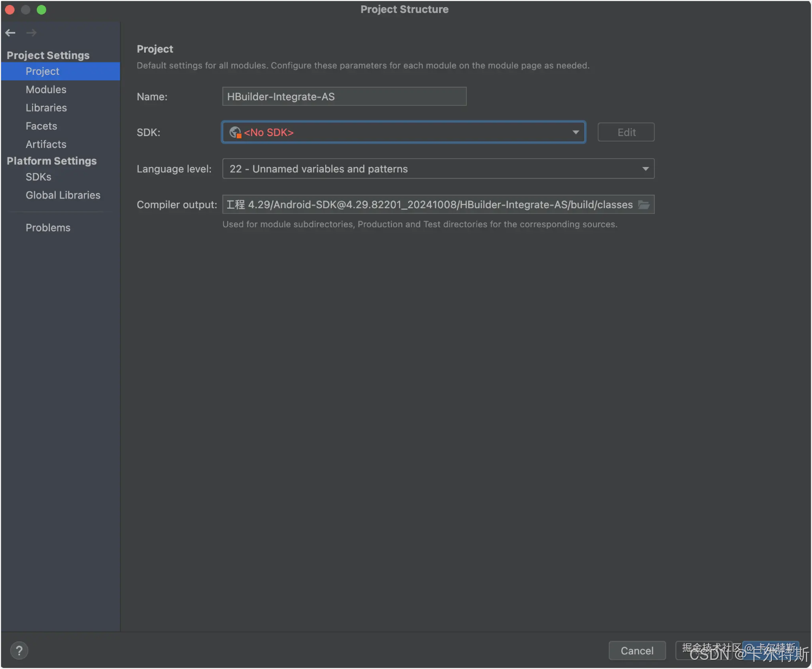The height and width of the screenshot is (669, 812).
Task: Click the 'Used for module subdirectories' hint text
Action: click(x=420, y=224)
